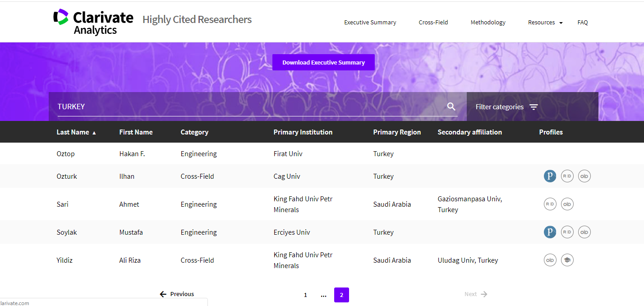
Task: Click Sari's Saudi Arabia region cell
Action: pyautogui.click(x=392, y=204)
